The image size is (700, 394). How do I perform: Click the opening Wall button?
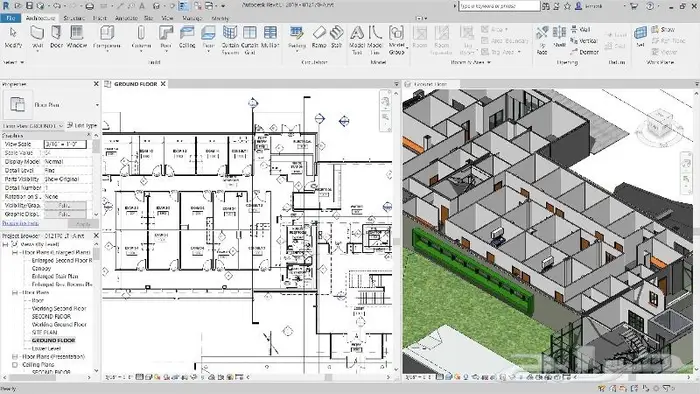pos(580,29)
